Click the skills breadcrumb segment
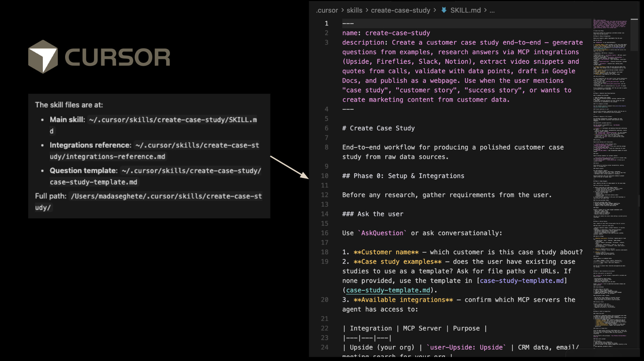This screenshot has height=361, width=644. pyautogui.click(x=354, y=10)
